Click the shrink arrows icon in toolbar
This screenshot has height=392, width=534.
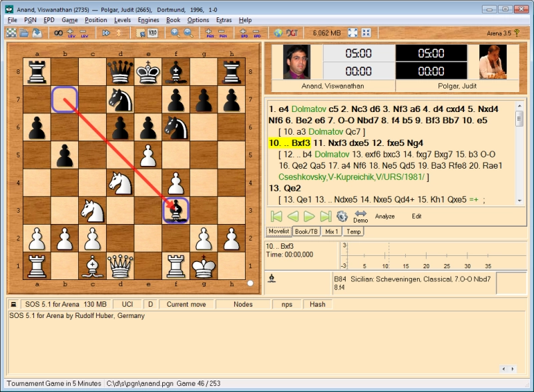pyautogui.click(x=366, y=33)
